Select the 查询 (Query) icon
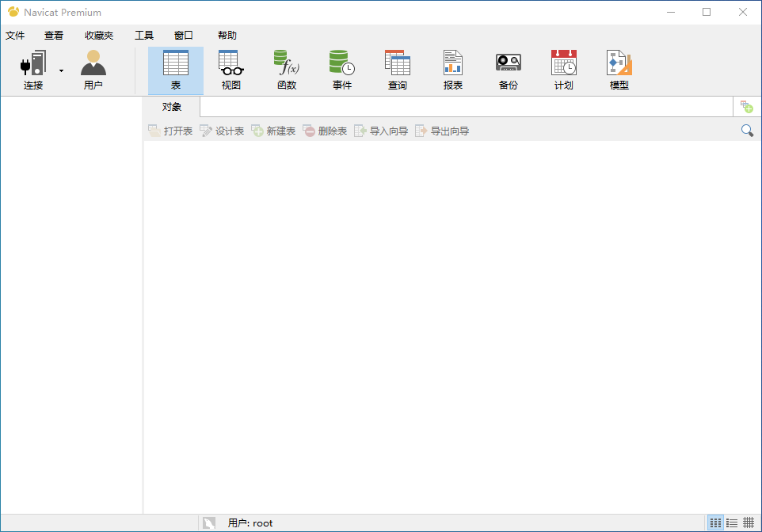The image size is (762, 532). [397, 69]
